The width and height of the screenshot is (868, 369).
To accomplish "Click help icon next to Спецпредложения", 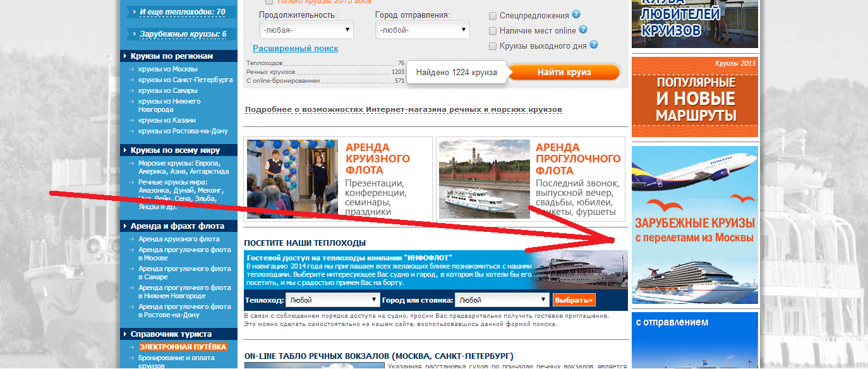I will 576,15.
